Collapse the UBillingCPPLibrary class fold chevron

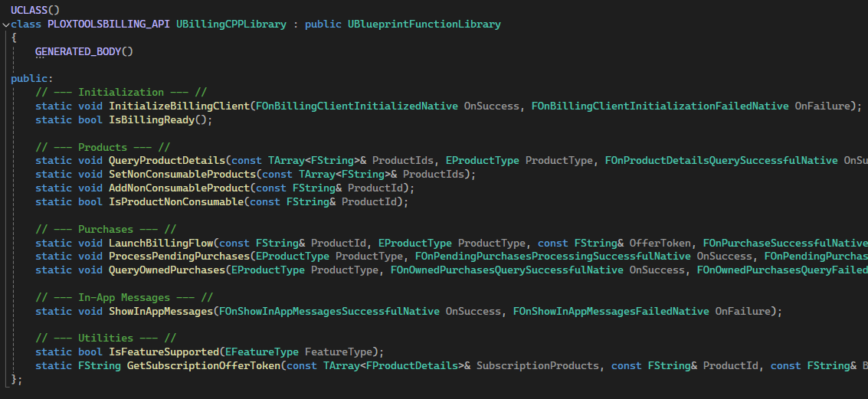pyautogui.click(x=6, y=25)
